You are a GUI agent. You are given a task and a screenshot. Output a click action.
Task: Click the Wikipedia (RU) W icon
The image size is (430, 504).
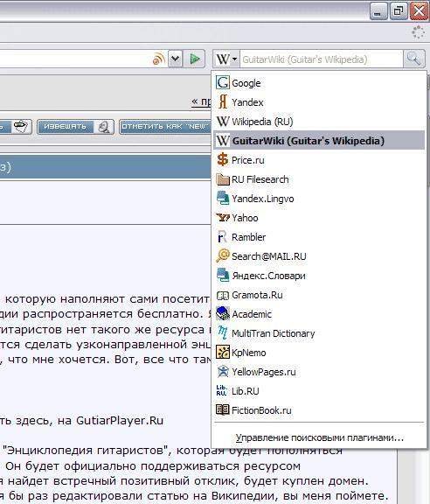click(223, 121)
